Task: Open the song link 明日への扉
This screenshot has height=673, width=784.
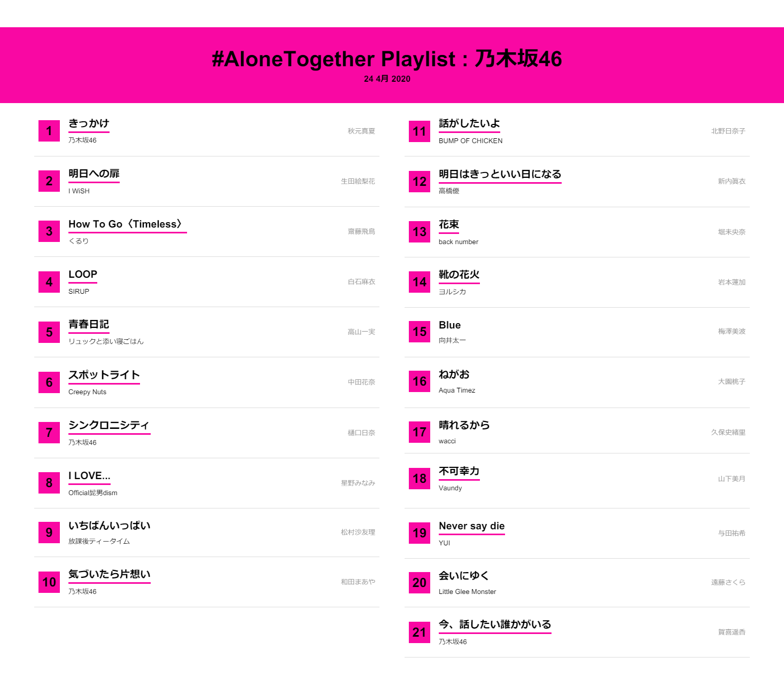Action: point(94,174)
